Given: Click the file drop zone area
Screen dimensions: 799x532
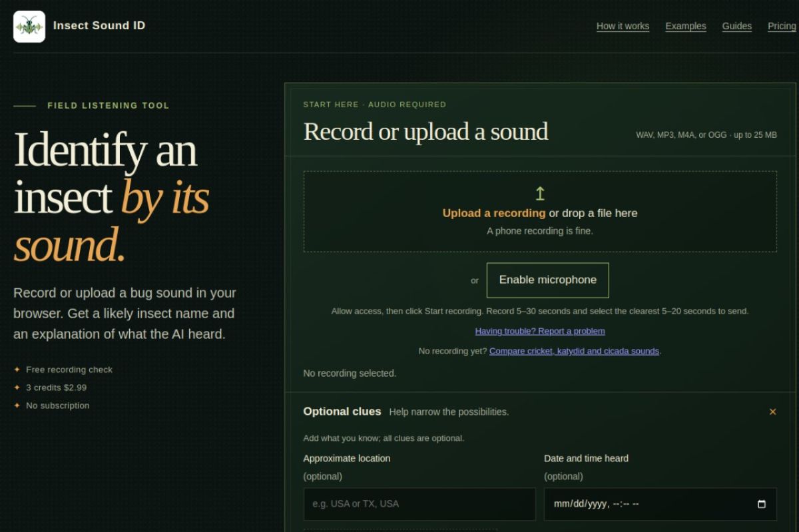Looking at the screenshot, I should (x=540, y=212).
